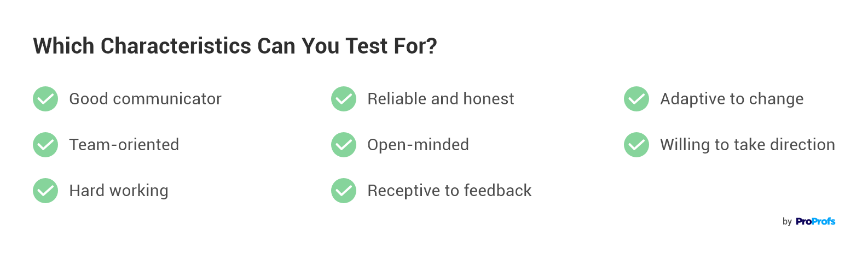Select the 'Team-oriented' text

click(x=124, y=145)
